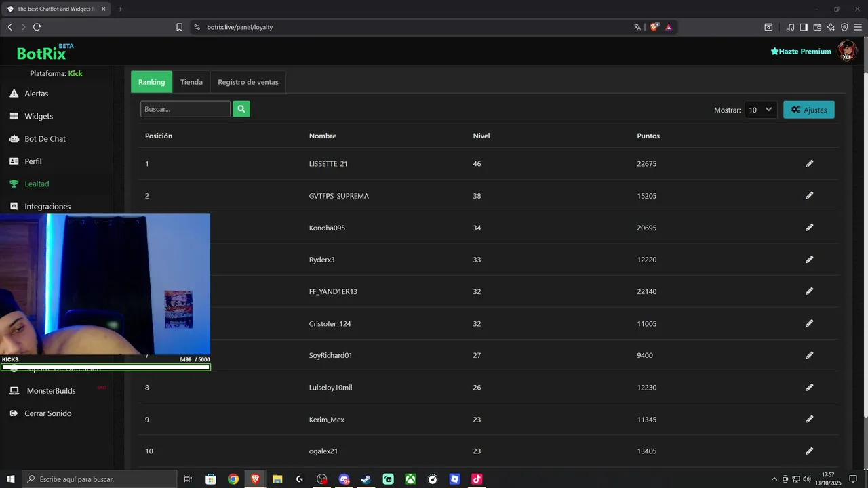
Task: Click the BotRix BETA logo
Action: click(x=45, y=52)
